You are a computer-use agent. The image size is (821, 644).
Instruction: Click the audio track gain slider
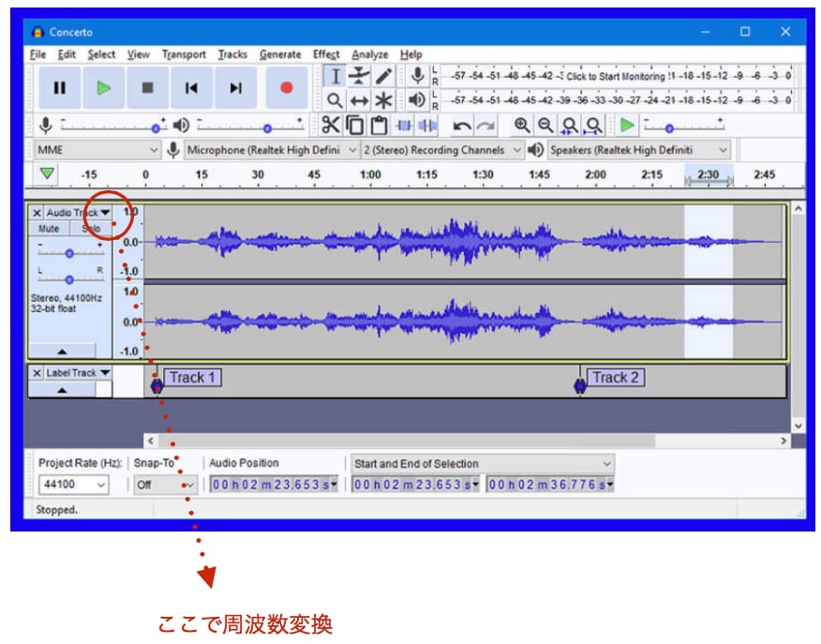70,253
